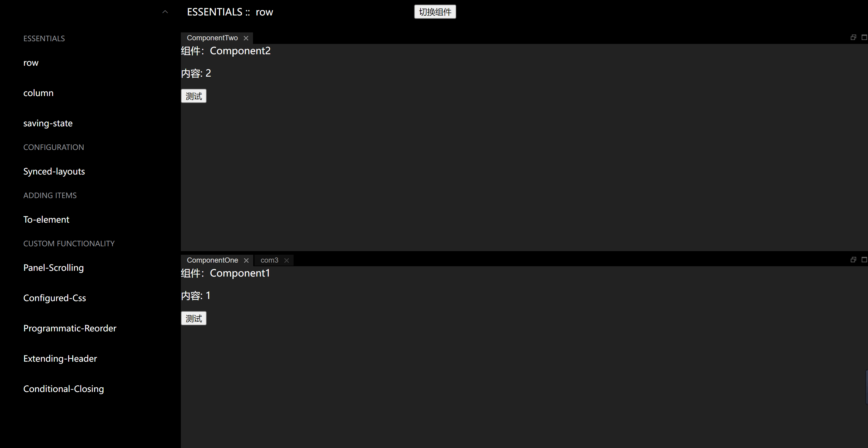Pop out the ComponentTwo stack into window
Screen dimensions: 868x448
tap(853, 37)
